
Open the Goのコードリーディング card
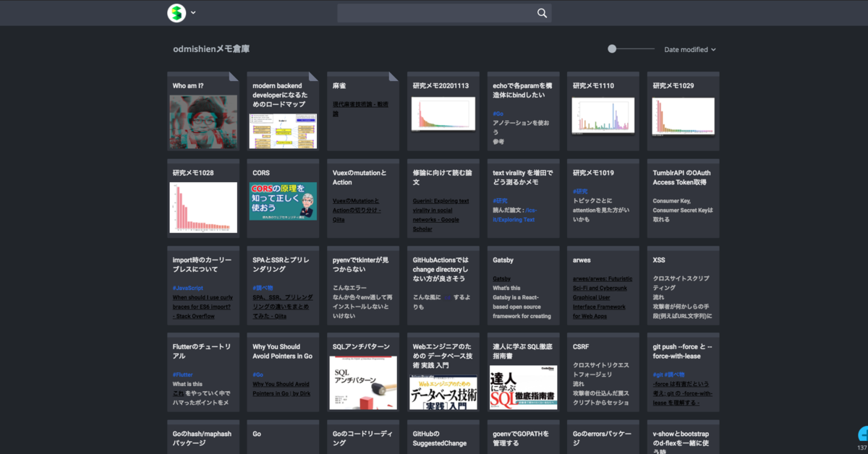[363, 437]
